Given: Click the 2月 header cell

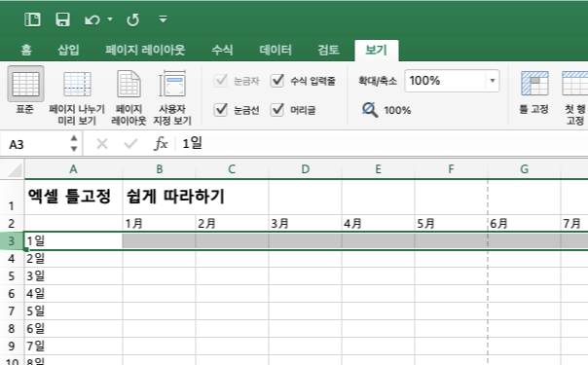Looking at the screenshot, I should (x=232, y=224).
